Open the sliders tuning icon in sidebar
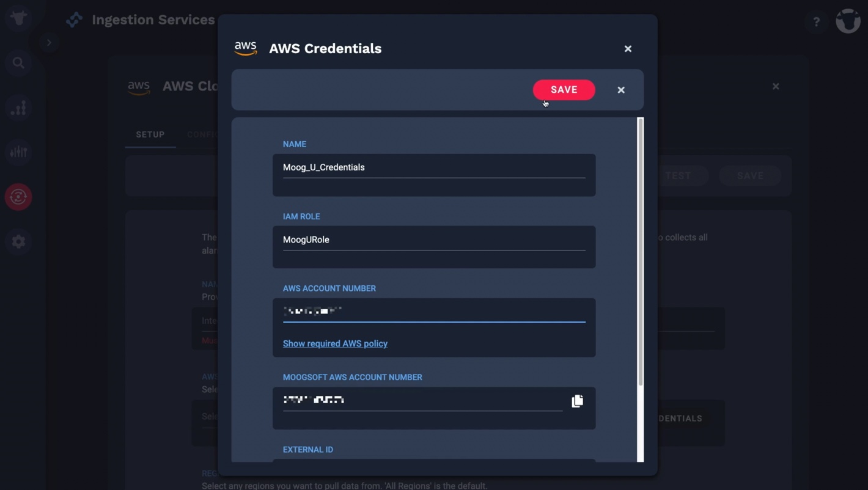The height and width of the screenshot is (490, 868). click(18, 152)
